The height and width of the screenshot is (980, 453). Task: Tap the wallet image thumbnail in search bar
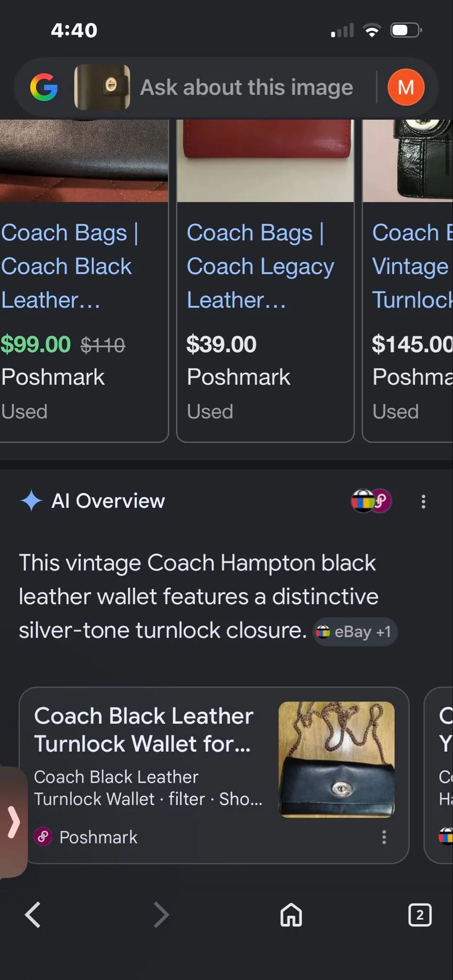click(102, 87)
